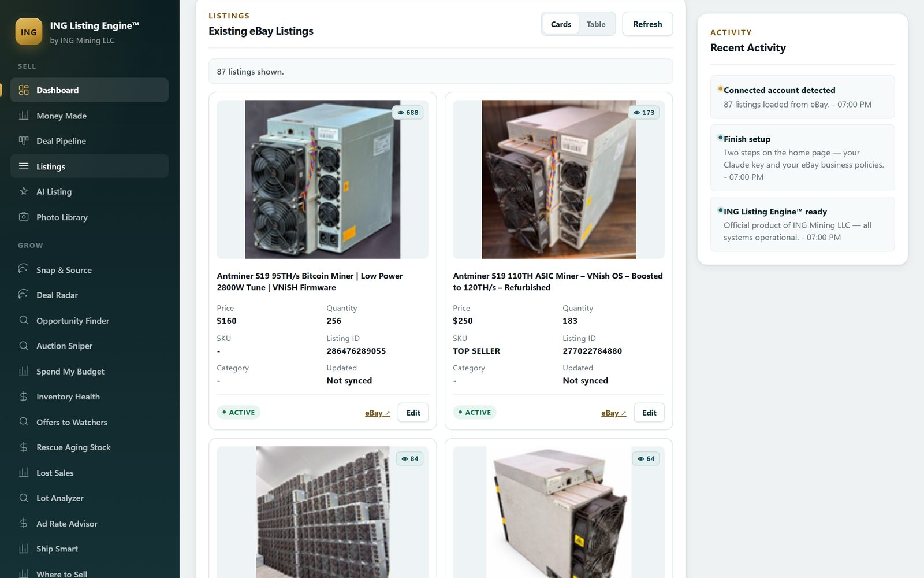This screenshot has height=578, width=924.
Task: Click the Photo Library camera icon
Action: (x=24, y=217)
